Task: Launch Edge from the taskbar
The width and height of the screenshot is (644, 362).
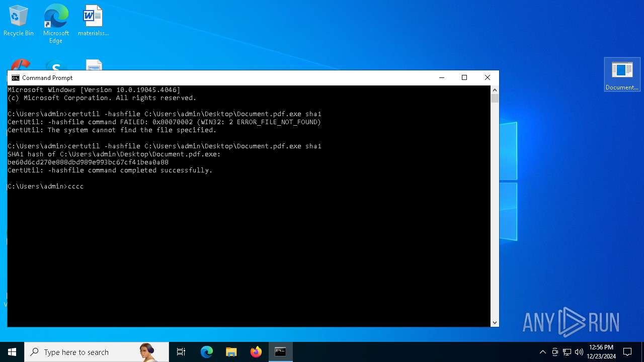Action: 207,352
